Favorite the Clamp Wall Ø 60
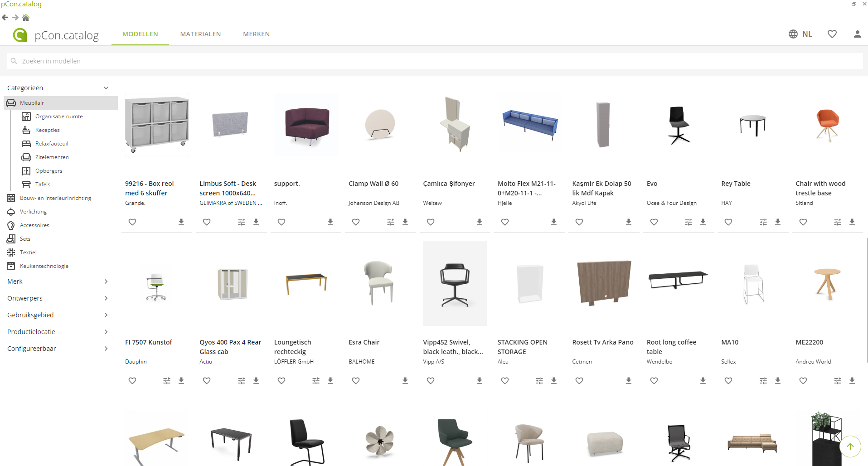 [x=356, y=222]
